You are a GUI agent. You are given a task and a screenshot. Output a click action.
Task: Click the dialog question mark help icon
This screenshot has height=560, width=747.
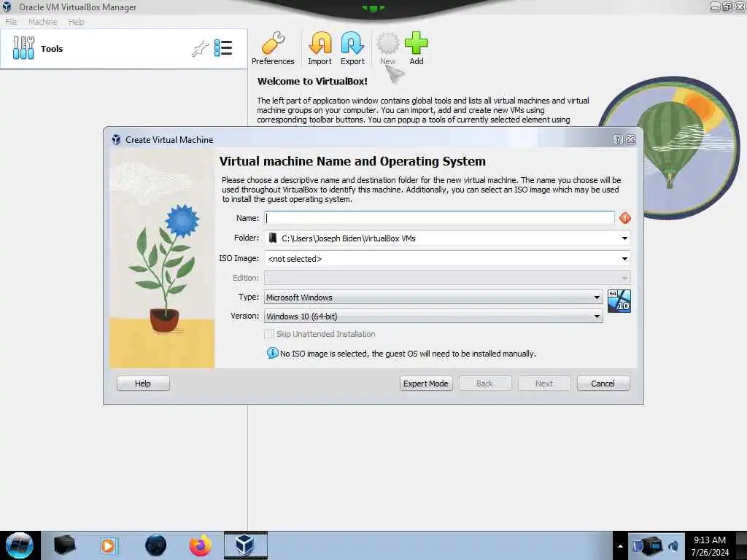618,139
